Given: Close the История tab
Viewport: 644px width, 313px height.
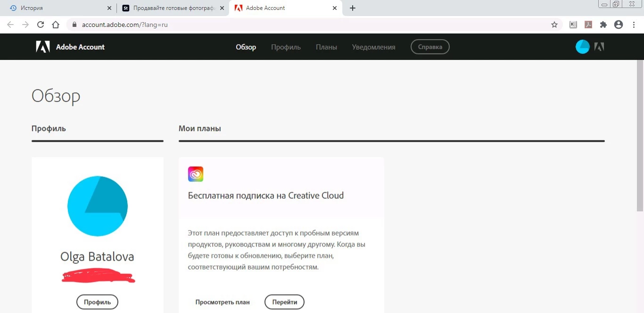Looking at the screenshot, I should [x=109, y=8].
